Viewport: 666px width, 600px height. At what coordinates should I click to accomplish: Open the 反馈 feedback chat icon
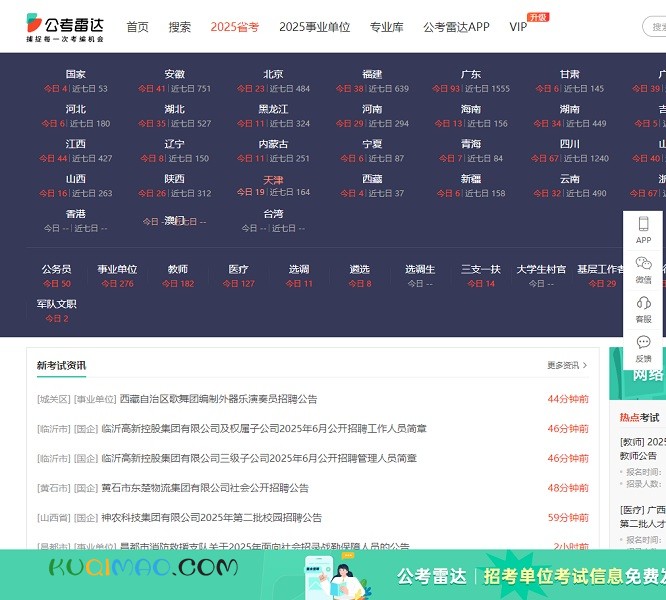click(643, 342)
